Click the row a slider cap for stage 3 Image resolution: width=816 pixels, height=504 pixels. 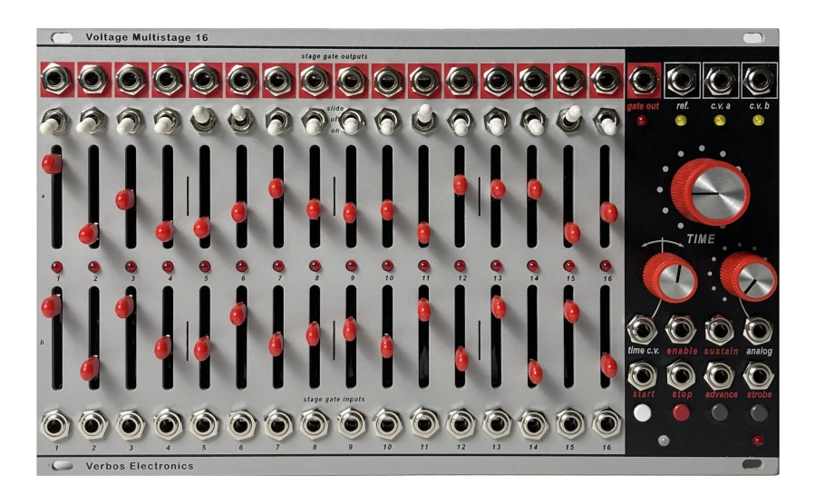pos(125,199)
